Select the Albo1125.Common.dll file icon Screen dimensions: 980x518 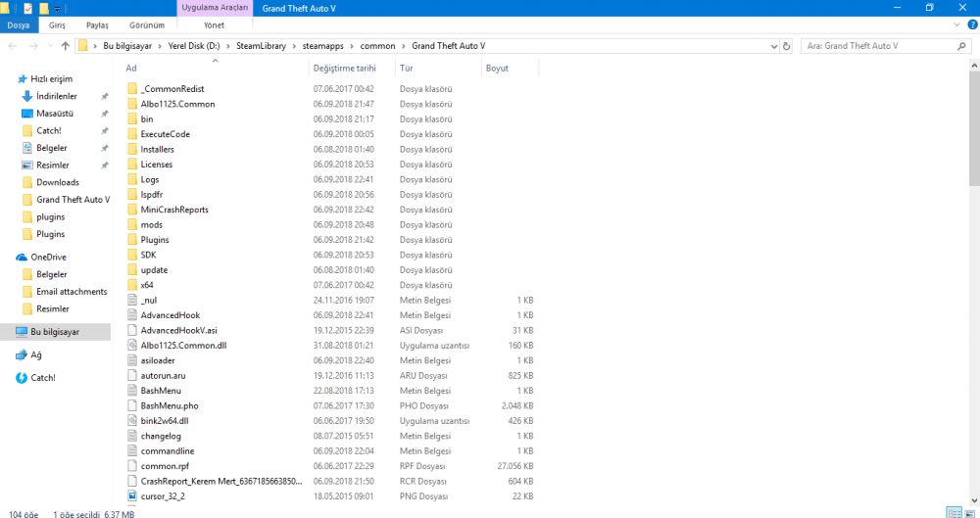click(132, 345)
